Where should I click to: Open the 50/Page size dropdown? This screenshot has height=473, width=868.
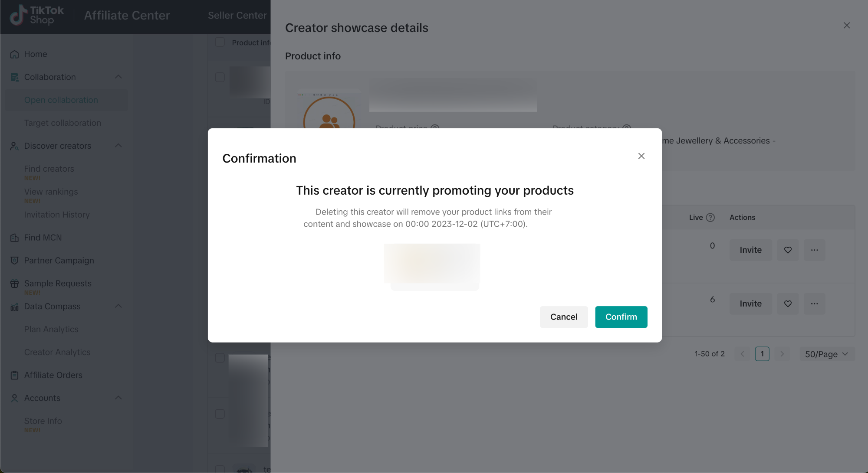coord(826,354)
